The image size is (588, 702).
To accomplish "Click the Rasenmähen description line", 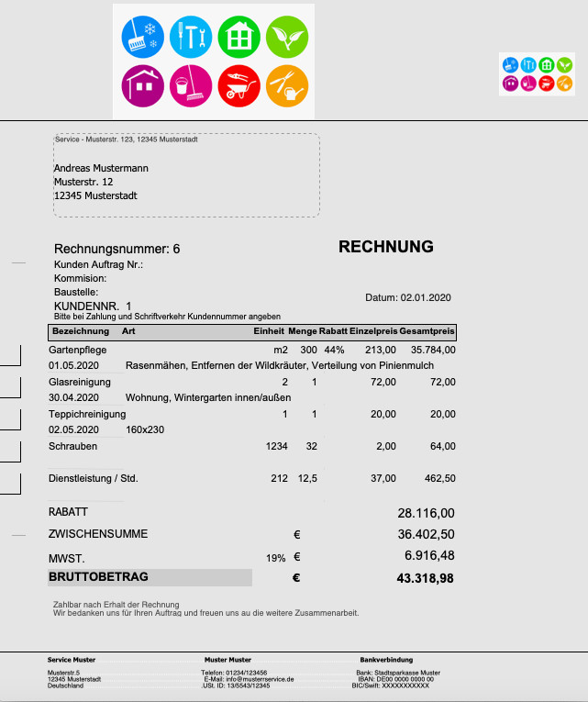I will tap(280, 366).
